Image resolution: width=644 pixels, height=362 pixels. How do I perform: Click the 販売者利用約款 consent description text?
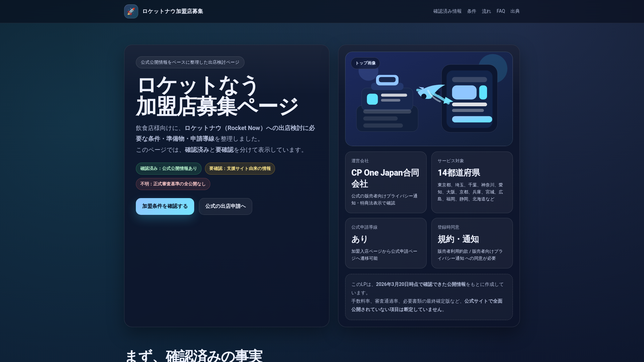pos(470,255)
